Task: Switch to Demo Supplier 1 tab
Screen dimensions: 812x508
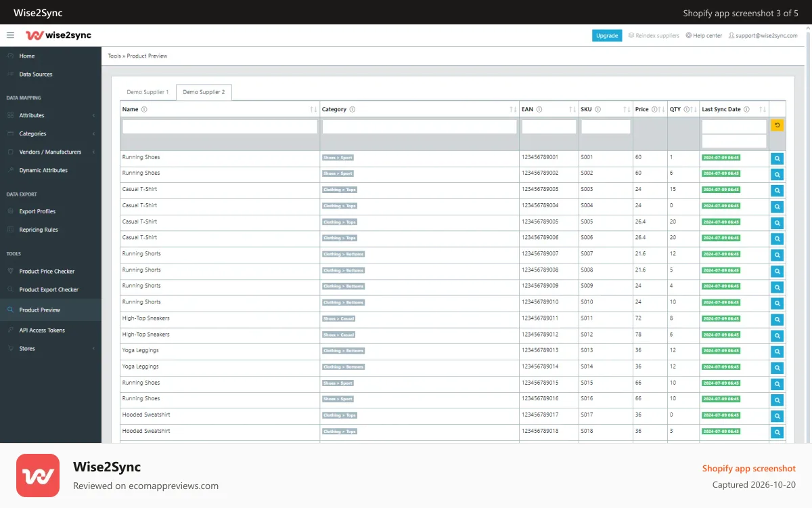Action: 148,92
